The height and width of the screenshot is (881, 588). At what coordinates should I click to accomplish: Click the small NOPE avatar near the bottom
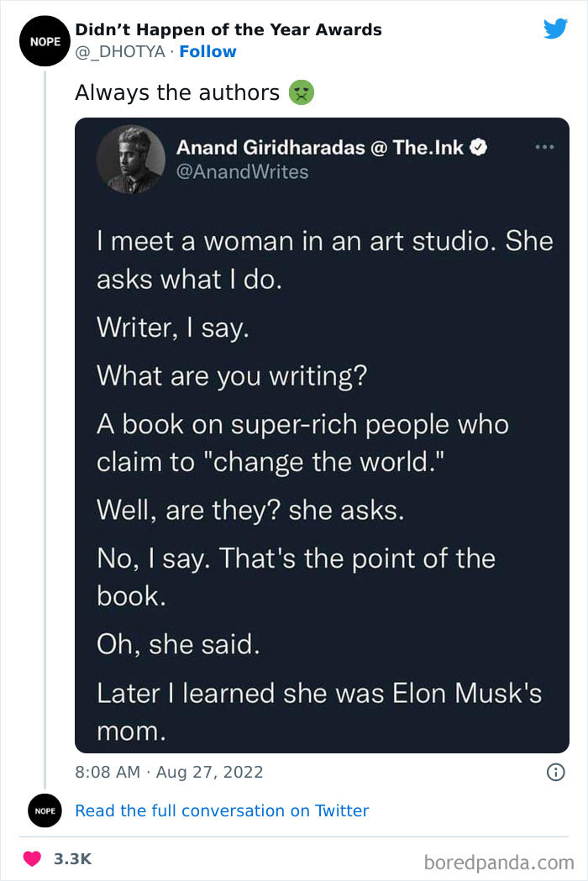(45, 810)
